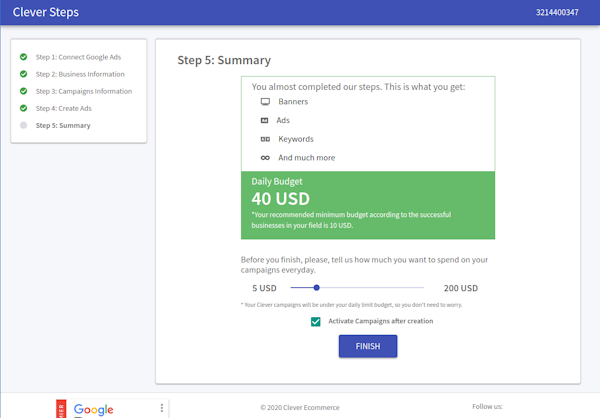Click the Ads list item text
The image size is (600, 418).
pos(283,120)
